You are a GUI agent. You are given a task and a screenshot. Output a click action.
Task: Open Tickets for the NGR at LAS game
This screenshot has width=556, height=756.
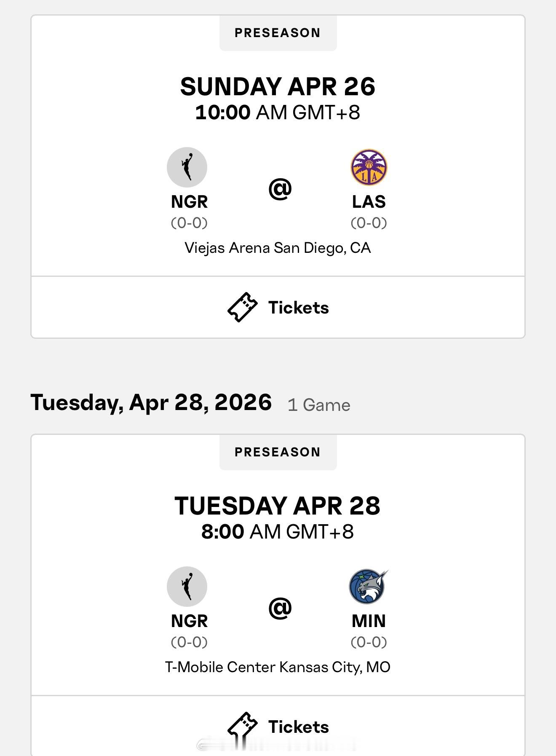click(x=278, y=307)
